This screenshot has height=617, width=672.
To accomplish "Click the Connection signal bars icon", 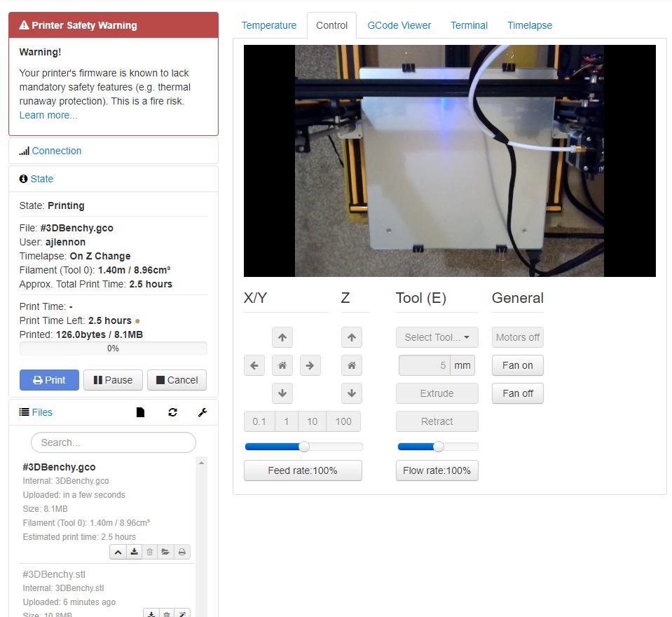I will [x=25, y=151].
